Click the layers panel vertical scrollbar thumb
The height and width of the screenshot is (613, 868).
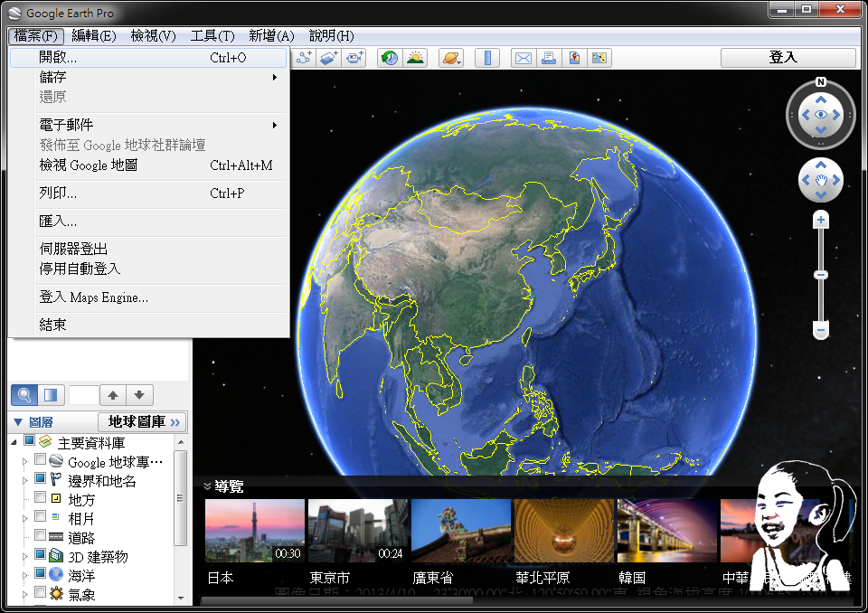coord(181,497)
